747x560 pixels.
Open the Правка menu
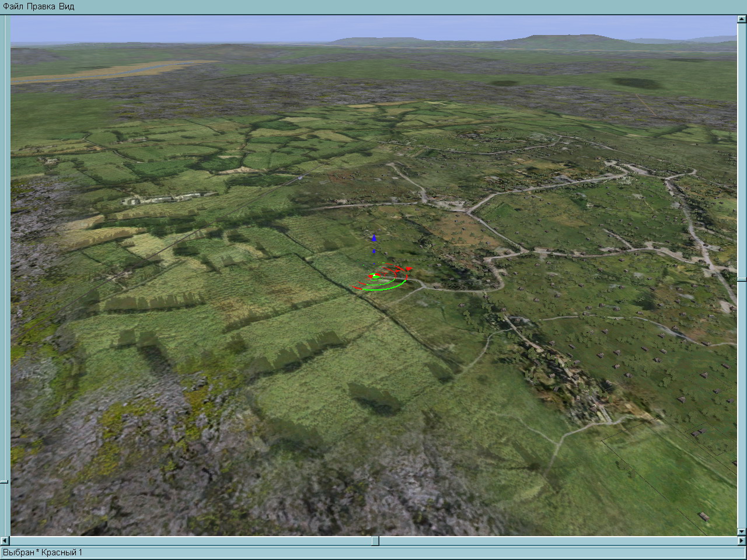point(41,6)
